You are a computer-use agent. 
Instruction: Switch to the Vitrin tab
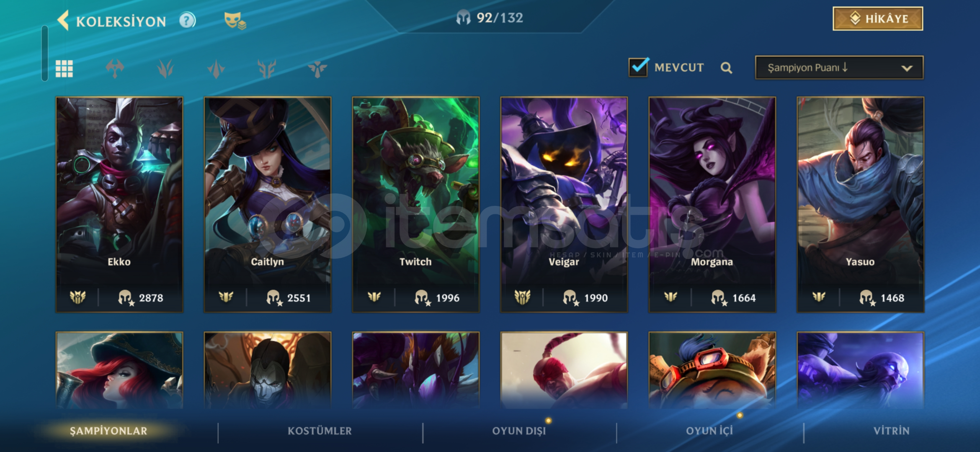[x=891, y=431]
